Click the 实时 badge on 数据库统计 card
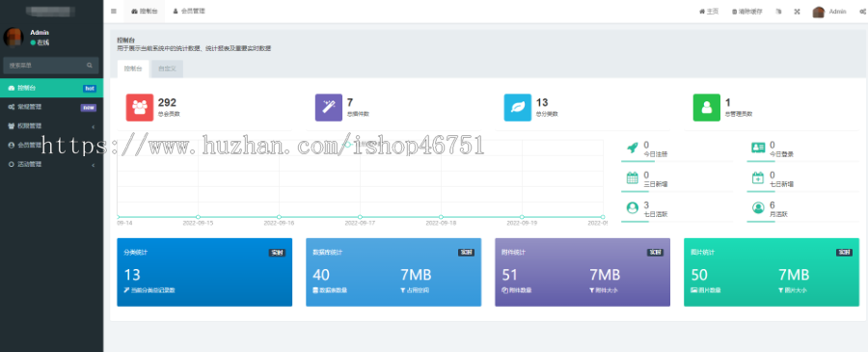The height and width of the screenshot is (352, 868). point(466,253)
